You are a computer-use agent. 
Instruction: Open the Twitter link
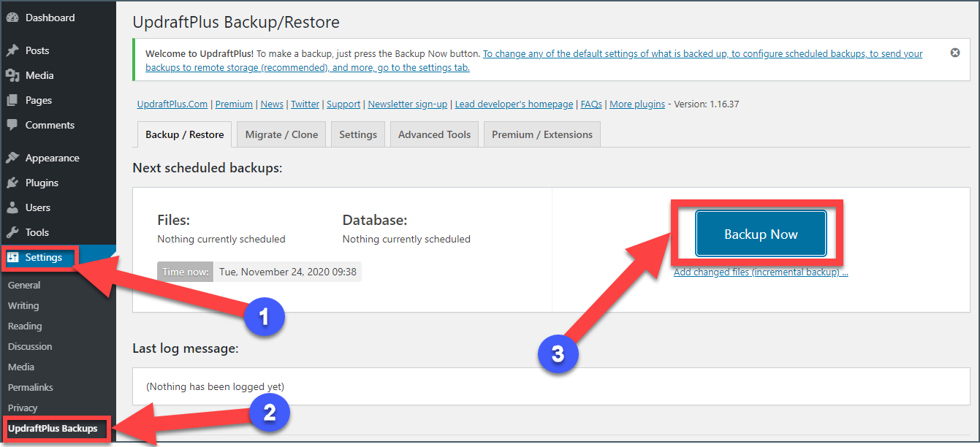[x=305, y=104]
